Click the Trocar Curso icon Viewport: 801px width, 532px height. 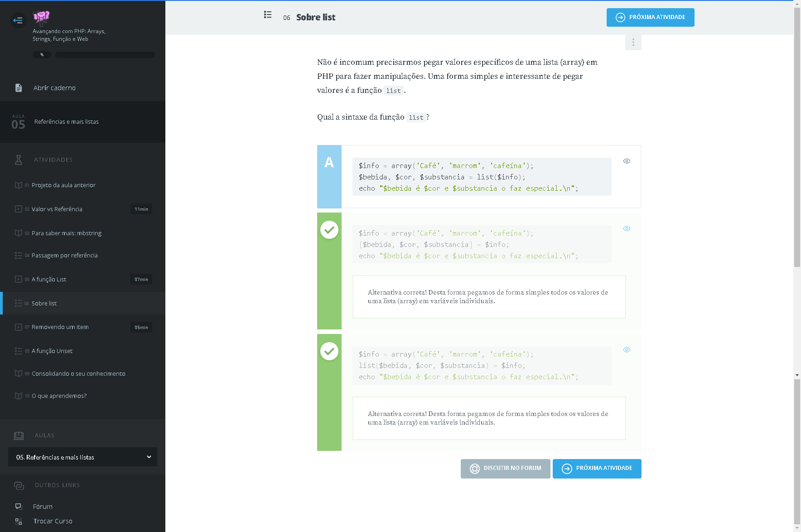[19, 521]
